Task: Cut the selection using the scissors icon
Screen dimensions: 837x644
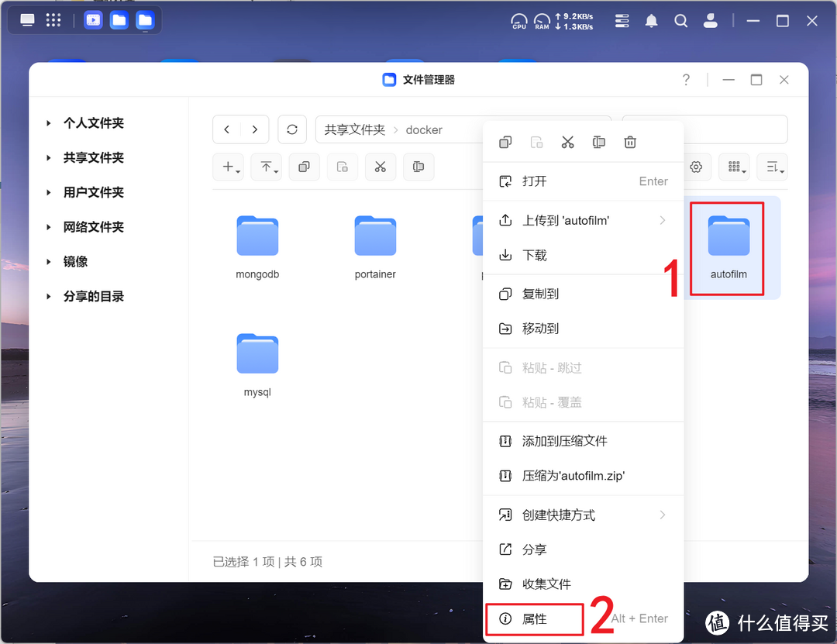Action: click(567, 142)
